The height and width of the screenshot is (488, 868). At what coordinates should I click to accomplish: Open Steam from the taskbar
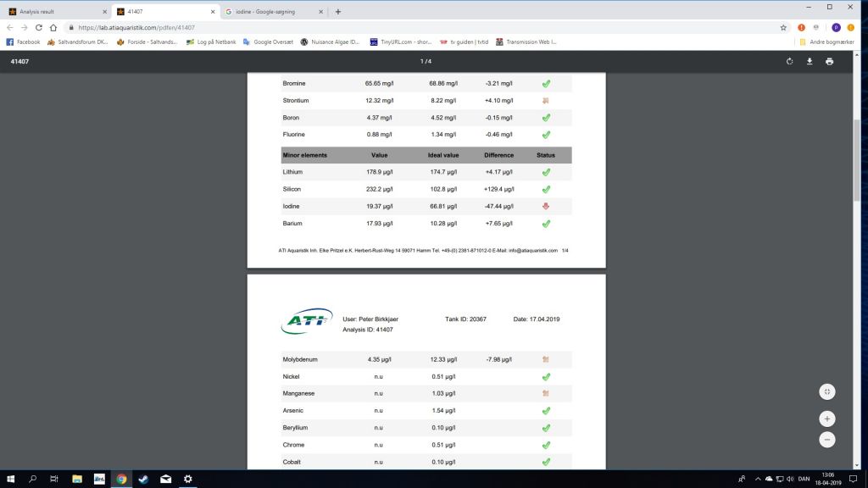143,479
